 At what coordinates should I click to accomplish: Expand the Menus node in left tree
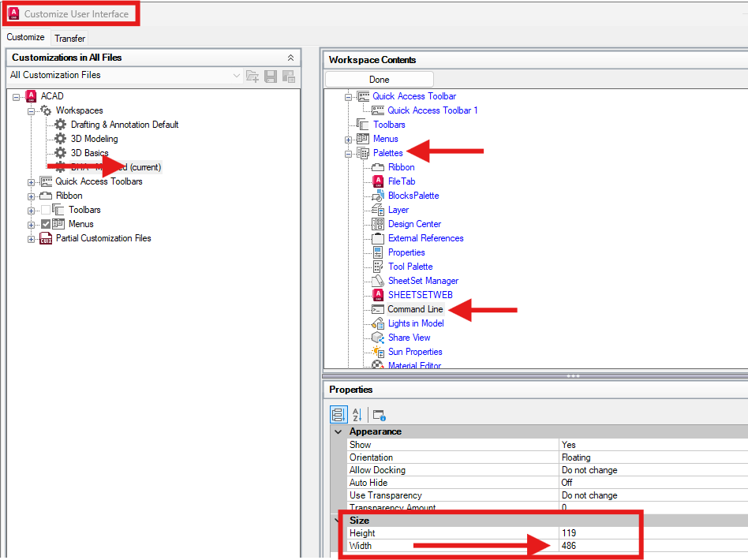pyautogui.click(x=31, y=225)
